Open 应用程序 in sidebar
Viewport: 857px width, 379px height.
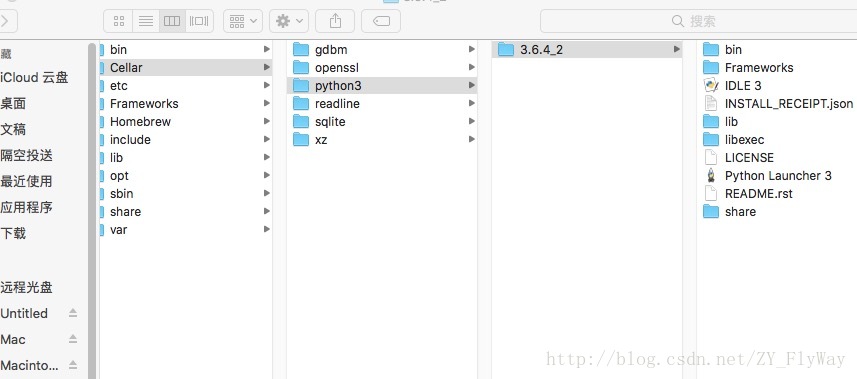click(x=26, y=208)
